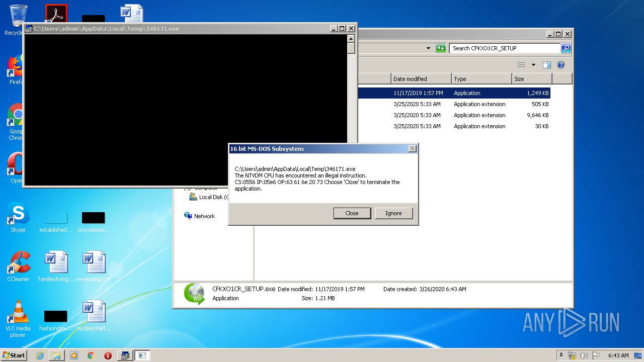This screenshot has height=362, width=644.
Task: Select the modelscharl Word document icon
Action: (94, 316)
